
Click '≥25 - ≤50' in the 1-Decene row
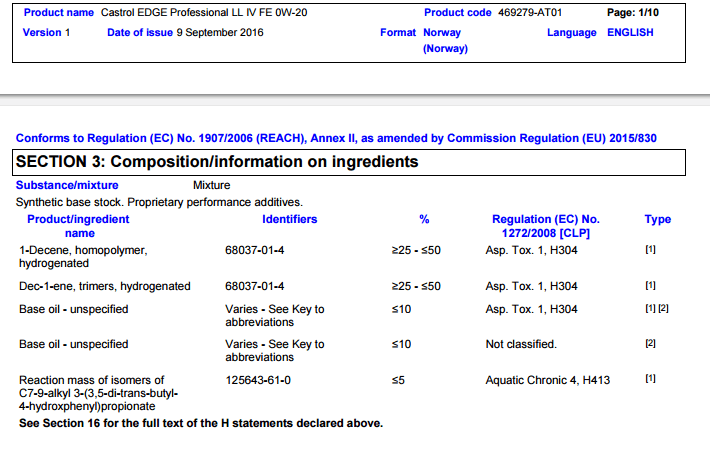coord(416,250)
